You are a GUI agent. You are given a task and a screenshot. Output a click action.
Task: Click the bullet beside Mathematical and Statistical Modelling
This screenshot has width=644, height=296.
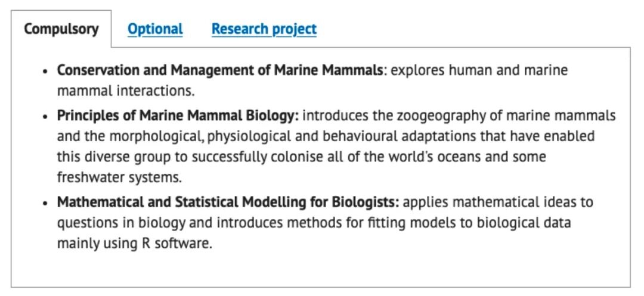(x=45, y=203)
